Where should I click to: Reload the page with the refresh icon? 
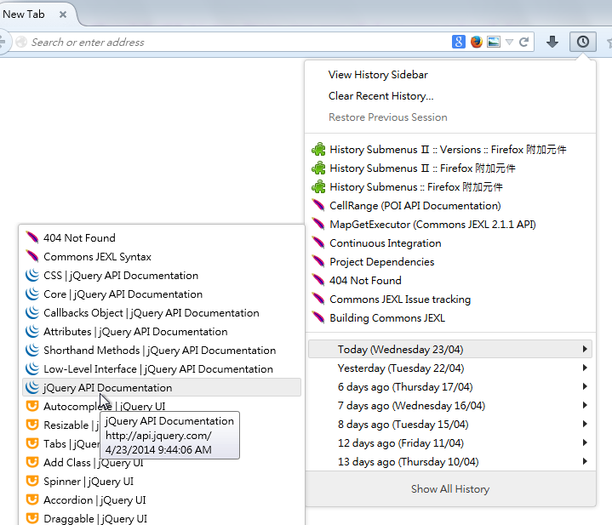[x=524, y=42]
